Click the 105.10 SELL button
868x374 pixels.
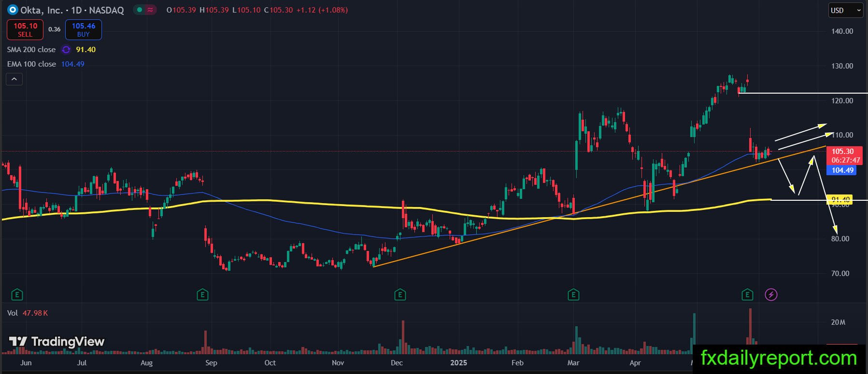(x=25, y=29)
